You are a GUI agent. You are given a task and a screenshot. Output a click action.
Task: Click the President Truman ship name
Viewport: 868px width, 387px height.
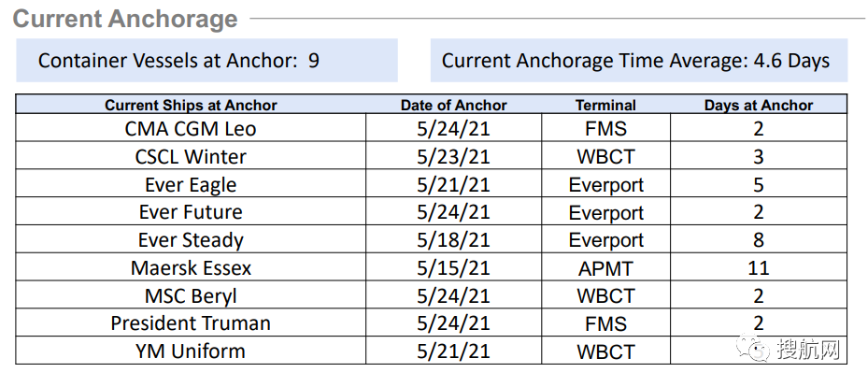191,323
